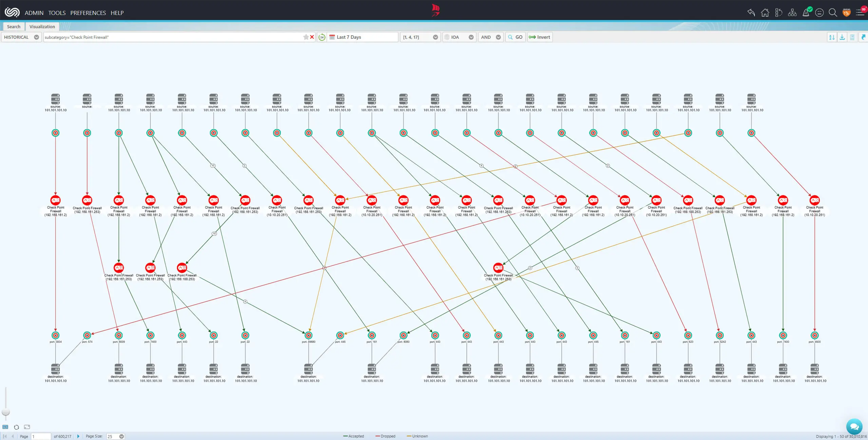Switch to the Search tab
The height and width of the screenshot is (440, 868).
click(14, 26)
